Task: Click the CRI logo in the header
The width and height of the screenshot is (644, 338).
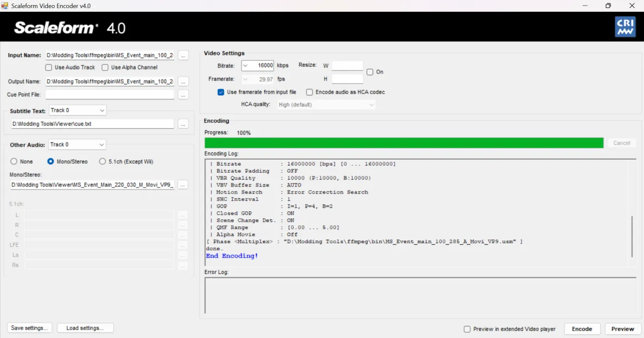Action: [625, 27]
